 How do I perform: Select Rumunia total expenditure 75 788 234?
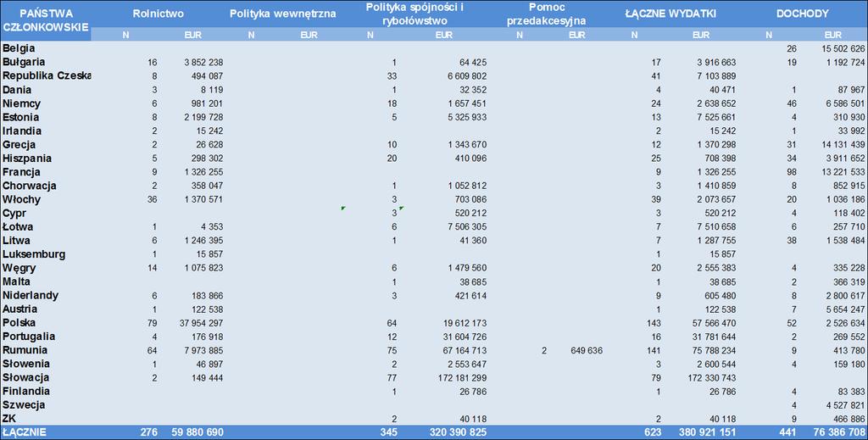(x=712, y=350)
